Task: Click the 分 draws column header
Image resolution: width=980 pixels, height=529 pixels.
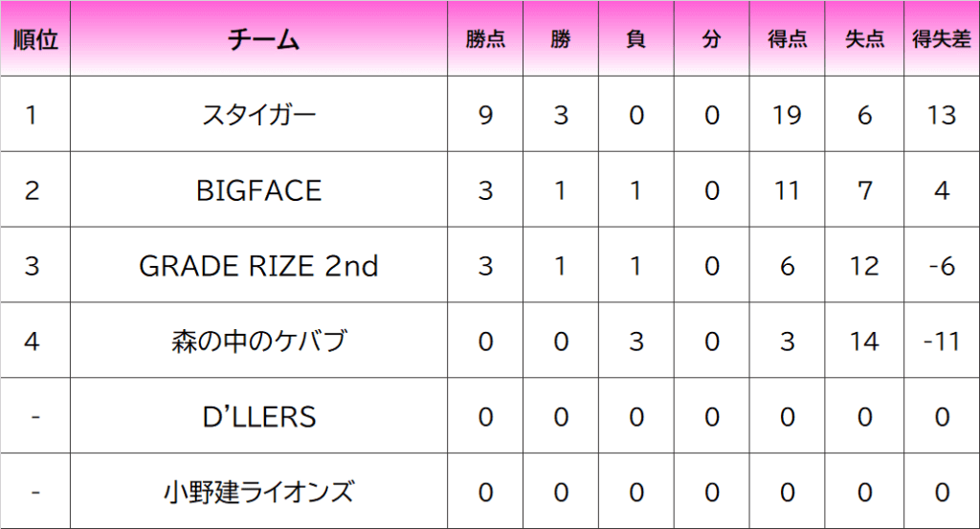Action: pos(711,38)
